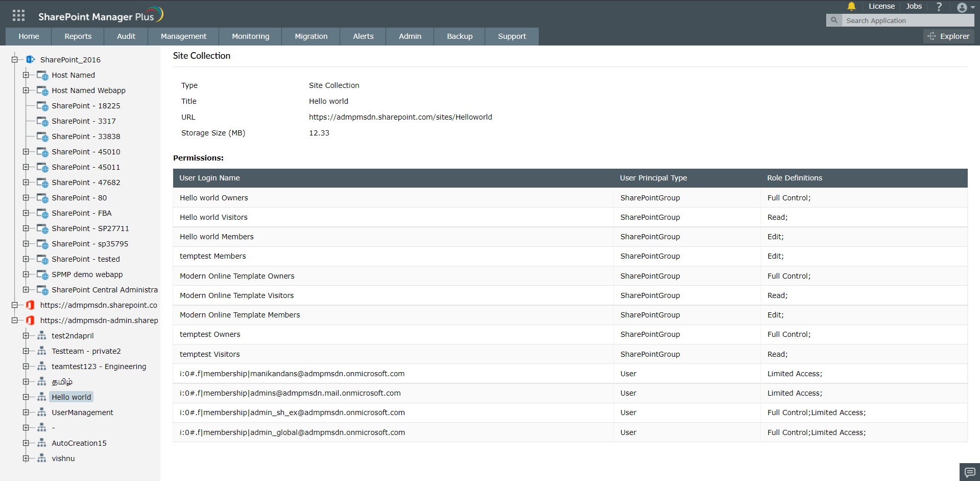The width and height of the screenshot is (980, 481).
Task: Click the Search Application field
Action: (908, 20)
